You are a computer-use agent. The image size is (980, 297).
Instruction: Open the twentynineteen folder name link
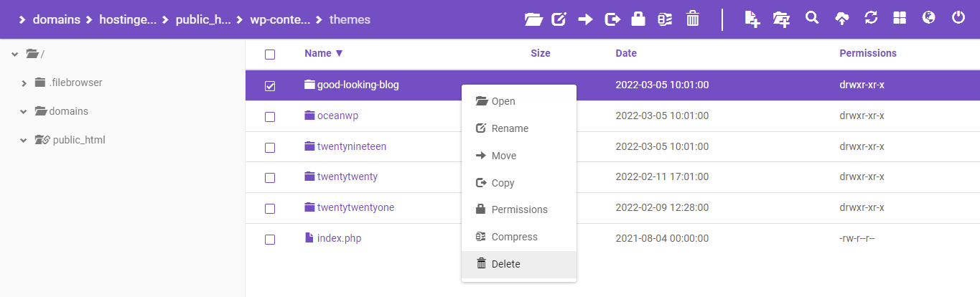pos(352,146)
